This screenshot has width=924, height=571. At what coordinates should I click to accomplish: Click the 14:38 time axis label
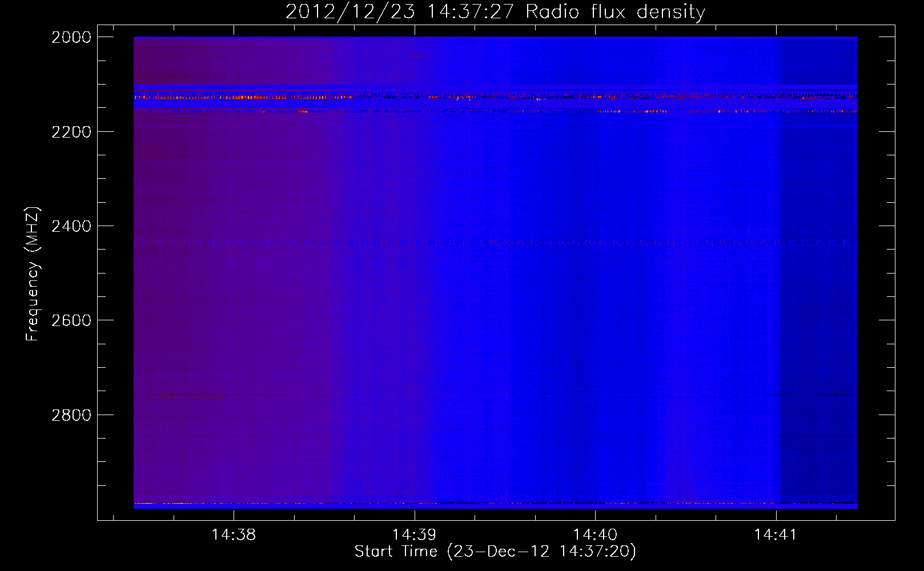pyautogui.click(x=234, y=535)
